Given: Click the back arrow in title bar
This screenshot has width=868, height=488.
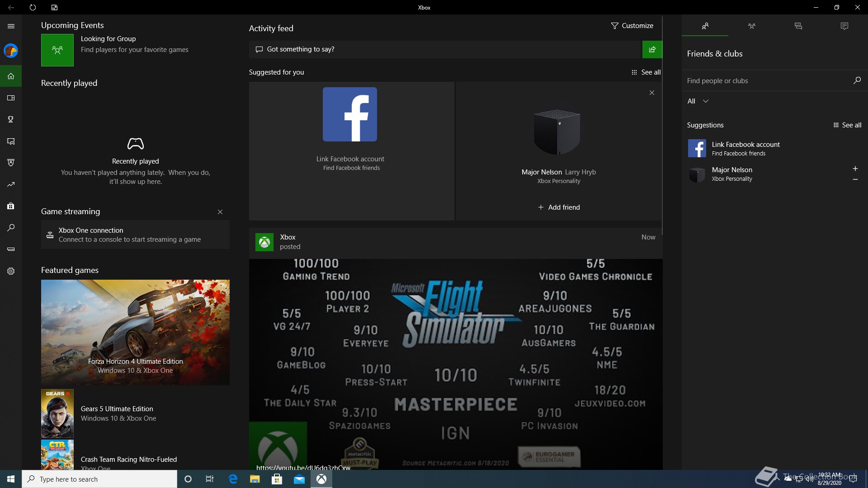Looking at the screenshot, I should click(x=11, y=7).
